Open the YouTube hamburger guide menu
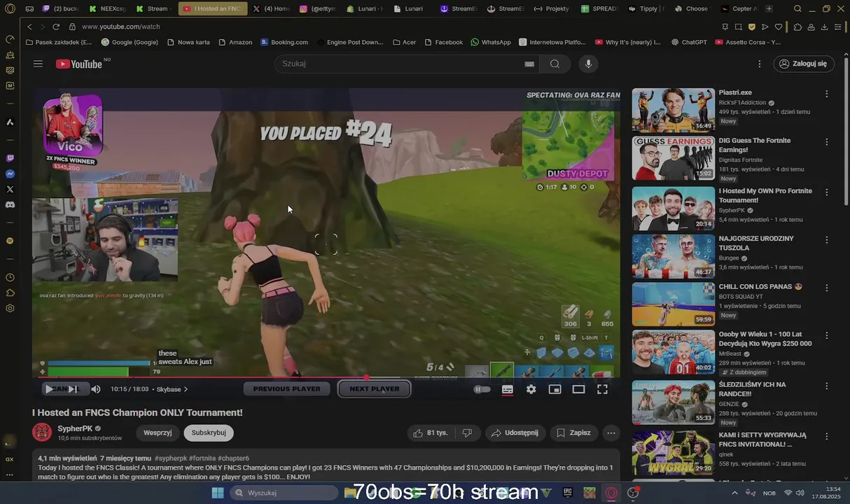Viewport: 850px width, 504px height. tap(38, 64)
